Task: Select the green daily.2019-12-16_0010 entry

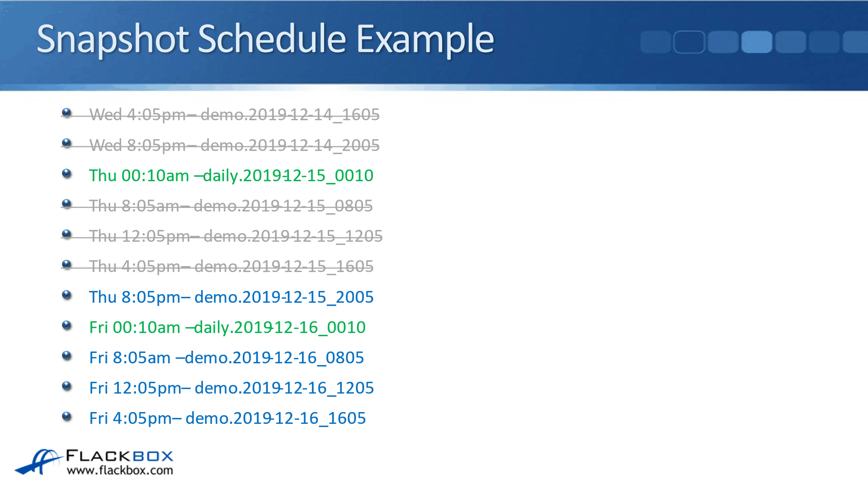Action: pyautogui.click(x=227, y=327)
